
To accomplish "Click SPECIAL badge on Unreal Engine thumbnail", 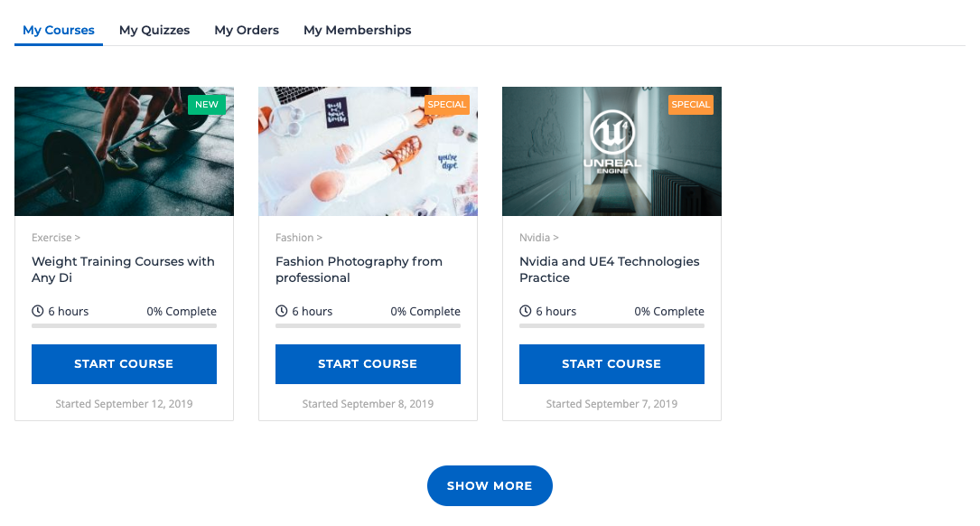I will (691, 104).
